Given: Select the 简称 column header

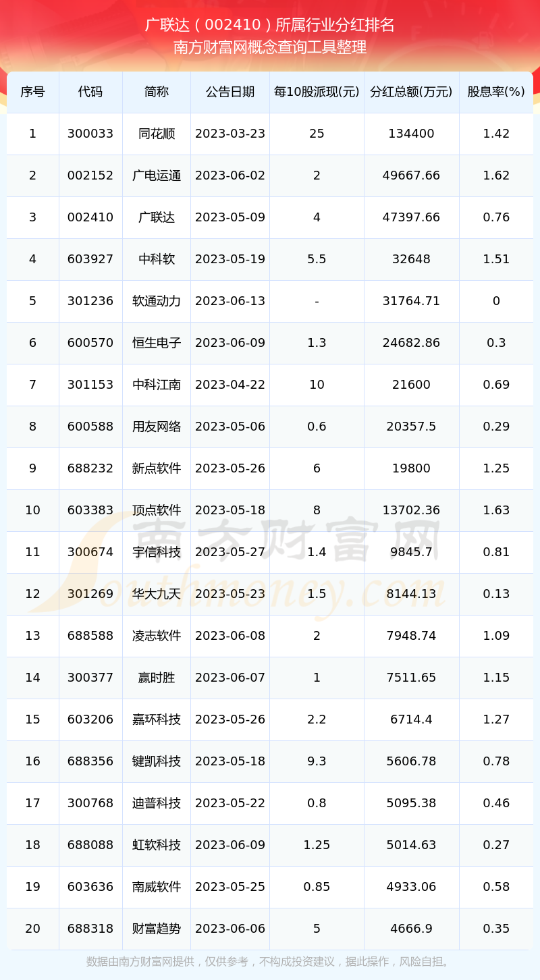Looking at the screenshot, I should click(x=157, y=92).
